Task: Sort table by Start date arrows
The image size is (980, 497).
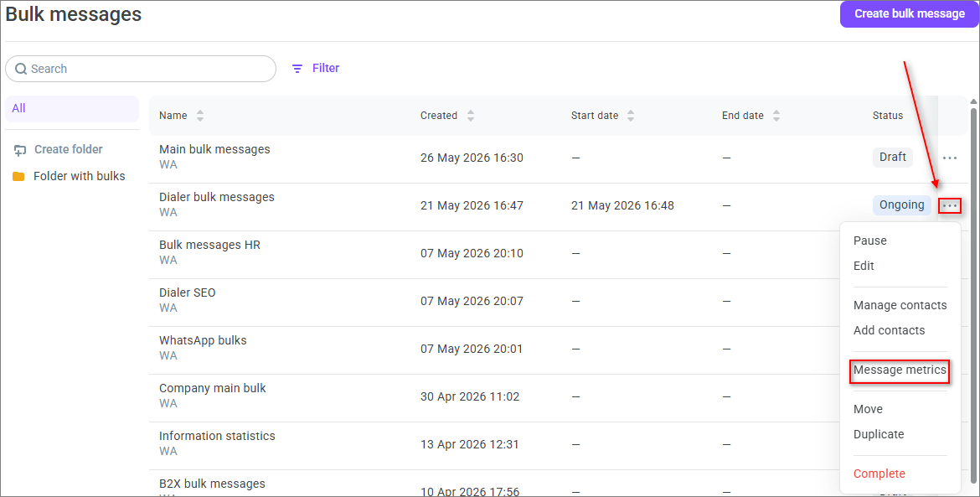Action: click(x=631, y=116)
